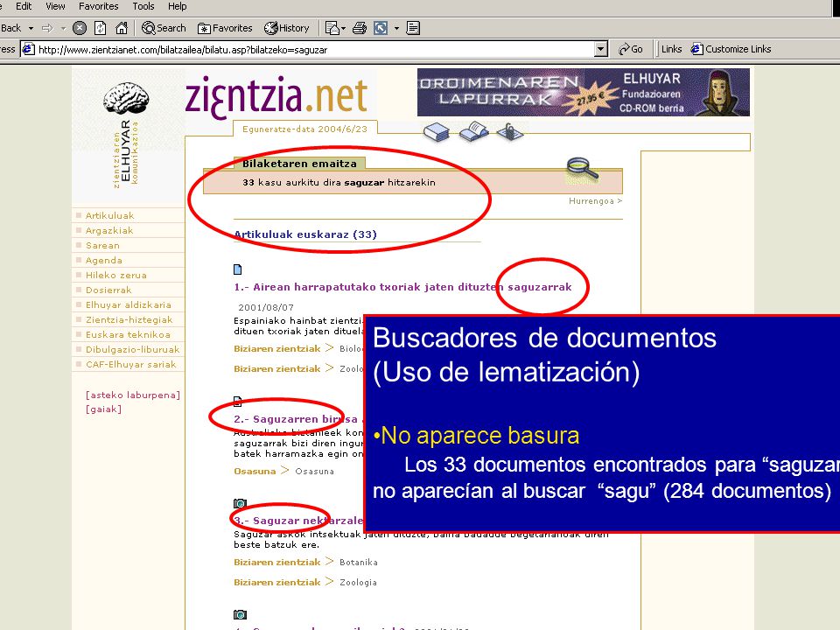Click the closed book icon

coord(436,132)
